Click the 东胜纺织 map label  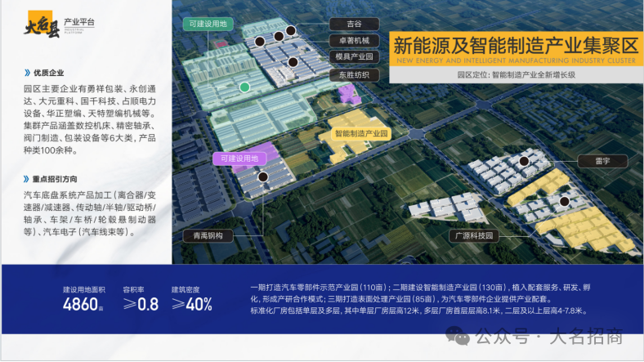(353, 75)
